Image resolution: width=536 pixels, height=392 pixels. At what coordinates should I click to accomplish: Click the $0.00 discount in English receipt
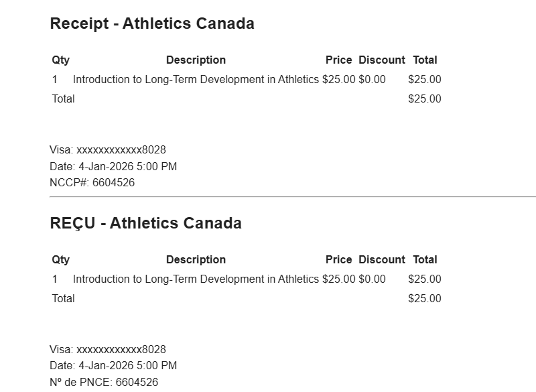(x=372, y=79)
